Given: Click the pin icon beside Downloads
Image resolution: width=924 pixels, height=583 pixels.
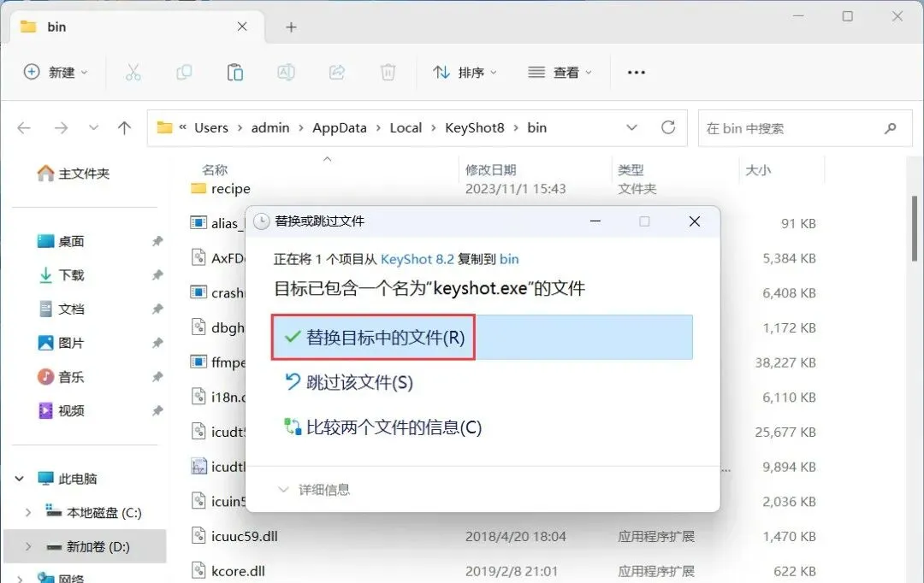Looking at the screenshot, I should (157, 275).
